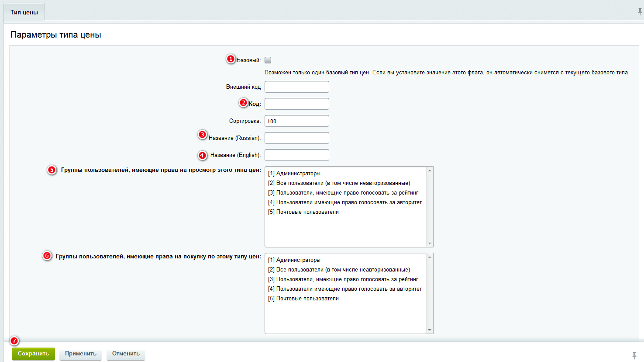The width and height of the screenshot is (644, 362).
Task: Select авторитет voting users in view rights list
Action: pos(346,202)
